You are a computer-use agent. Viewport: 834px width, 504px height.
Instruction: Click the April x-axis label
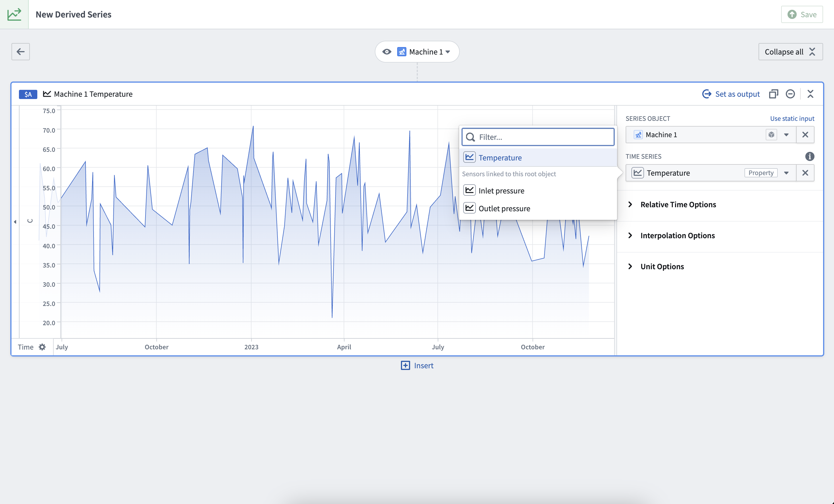(x=344, y=347)
